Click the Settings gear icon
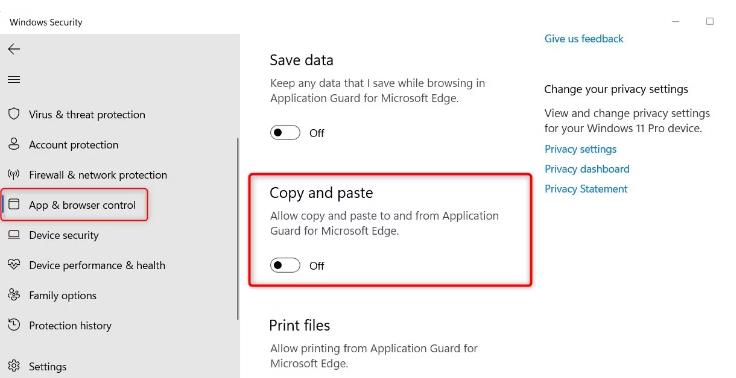Screen dimensions: 736x378 pos(14,366)
